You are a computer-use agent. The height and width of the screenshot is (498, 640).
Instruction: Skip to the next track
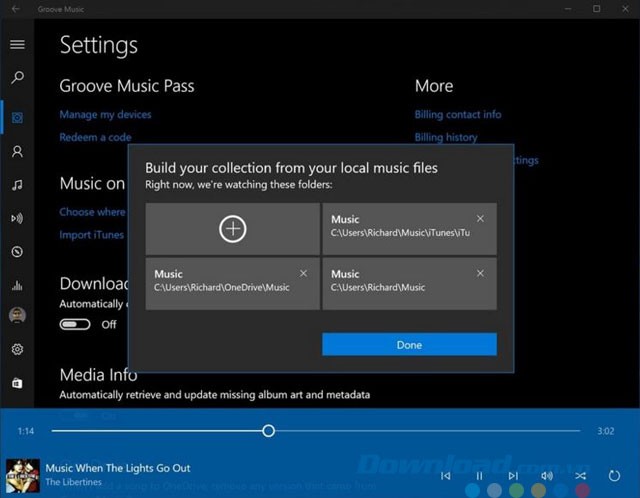click(512, 476)
